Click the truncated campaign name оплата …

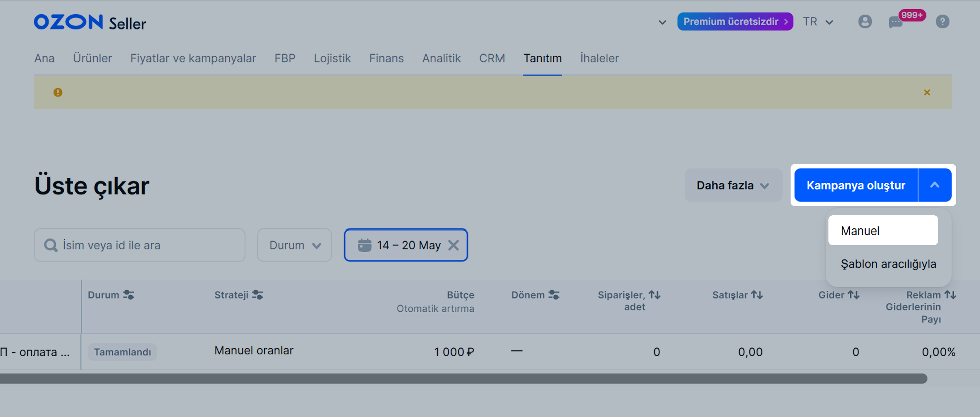(x=35, y=352)
